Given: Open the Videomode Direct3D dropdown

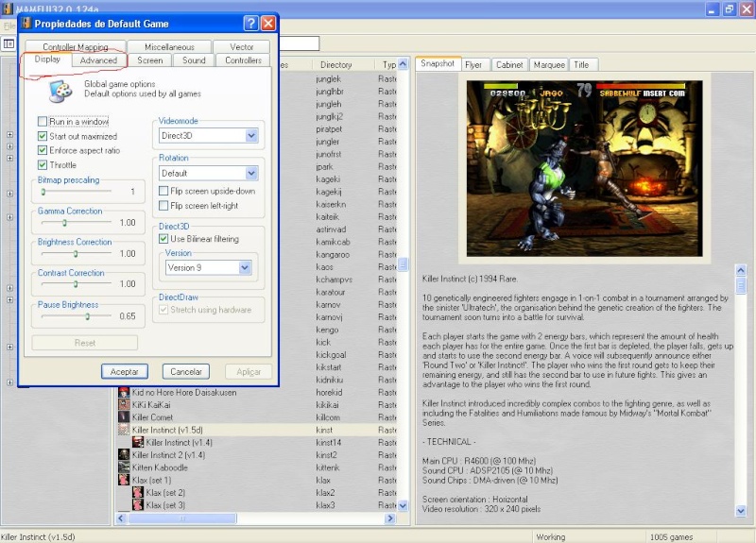Looking at the screenshot, I should [x=251, y=136].
